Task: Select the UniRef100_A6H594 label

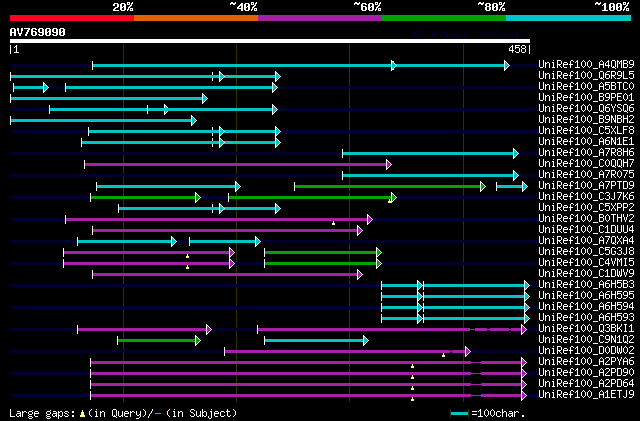Action: (x=586, y=307)
